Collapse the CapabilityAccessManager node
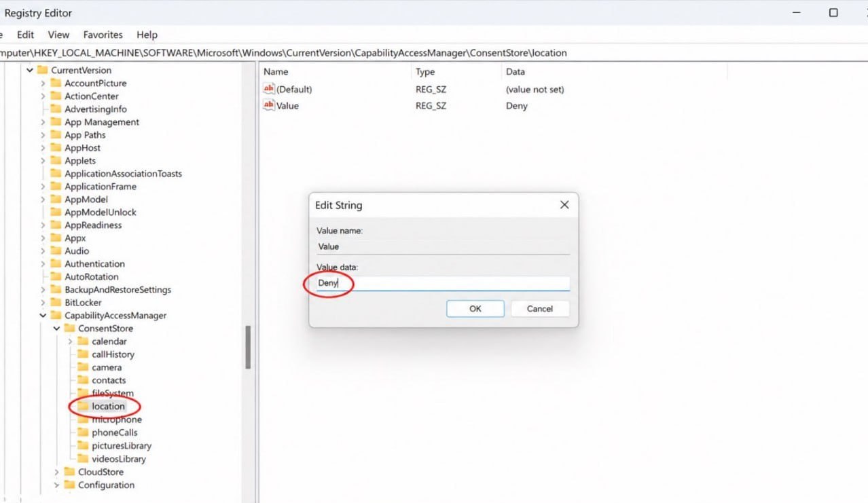 coord(43,316)
